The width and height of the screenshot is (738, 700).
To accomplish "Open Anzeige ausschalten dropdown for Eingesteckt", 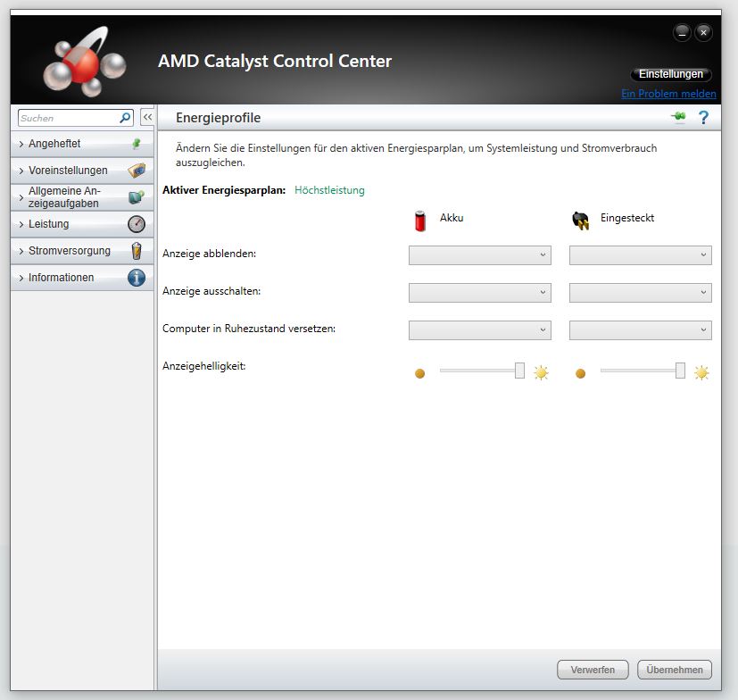I will pyautogui.click(x=640, y=293).
